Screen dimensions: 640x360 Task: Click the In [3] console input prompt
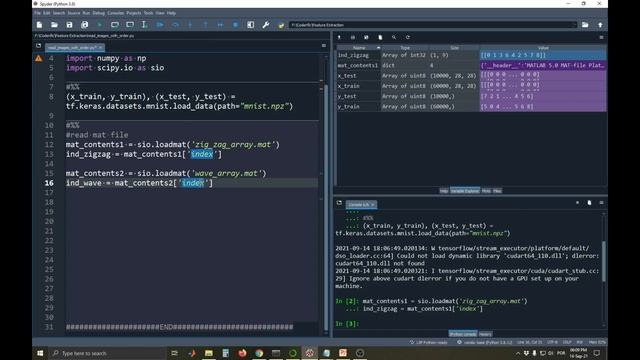point(347,324)
